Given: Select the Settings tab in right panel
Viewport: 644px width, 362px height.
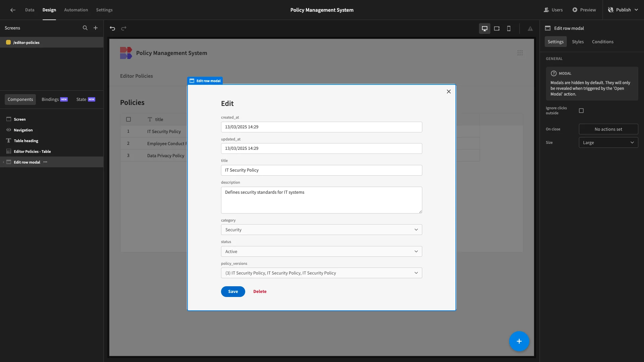Looking at the screenshot, I should [x=555, y=42].
